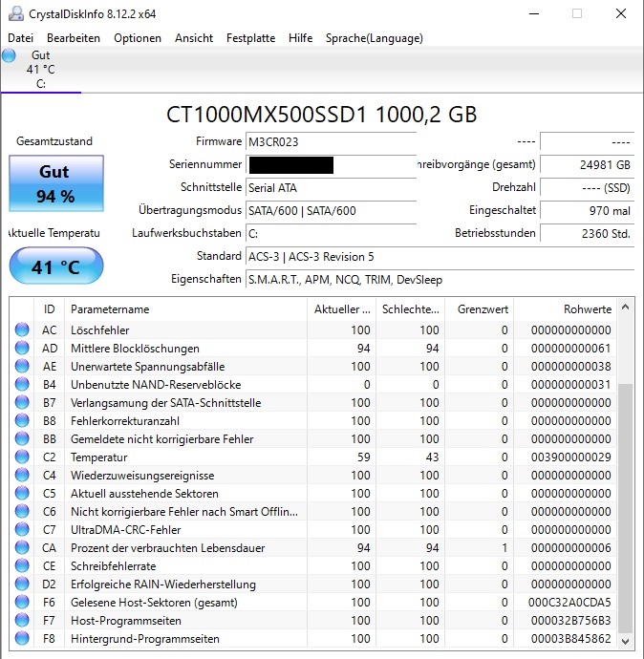Click status icon of B4 Unbenutzte NAND-Reserveblöcke row
The height and width of the screenshot is (659, 644).
(22, 384)
